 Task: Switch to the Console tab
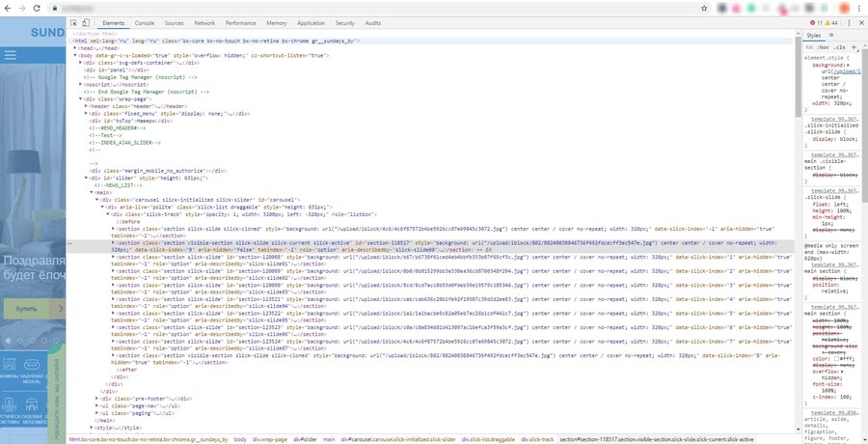click(145, 23)
